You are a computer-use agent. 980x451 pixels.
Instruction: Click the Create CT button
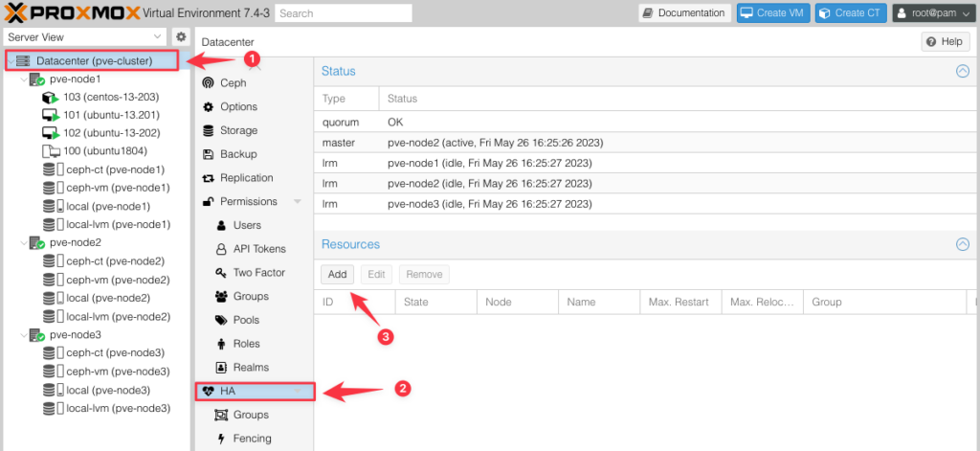[x=851, y=12]
